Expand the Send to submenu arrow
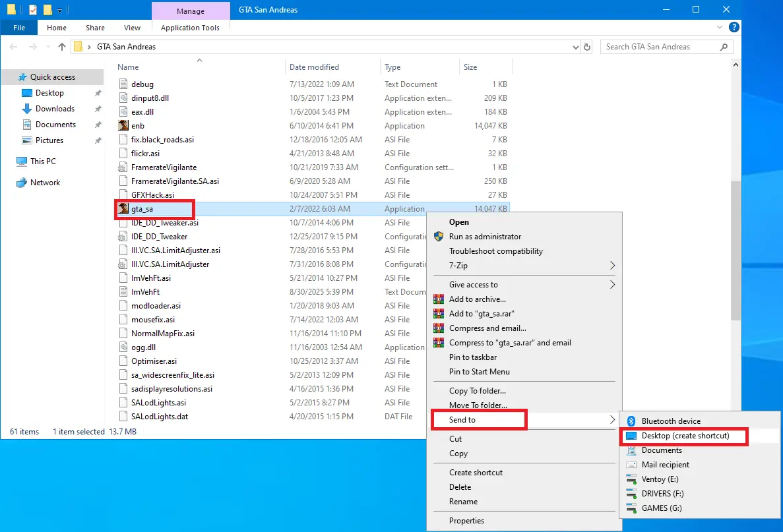Image resolution: width=783 pixels, height=532 pixels. pos(612,420)
